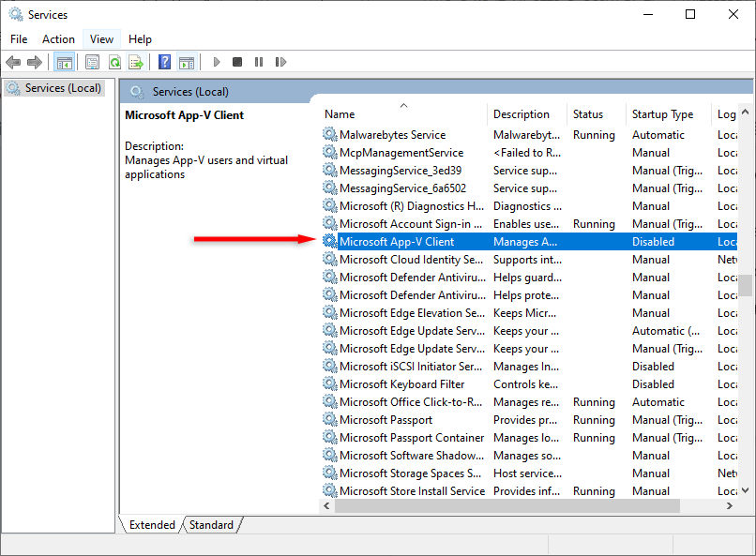Select the Extended tab at the bottom
The width and height of the screenshot is (756, 556).
(x=152, y=525)
